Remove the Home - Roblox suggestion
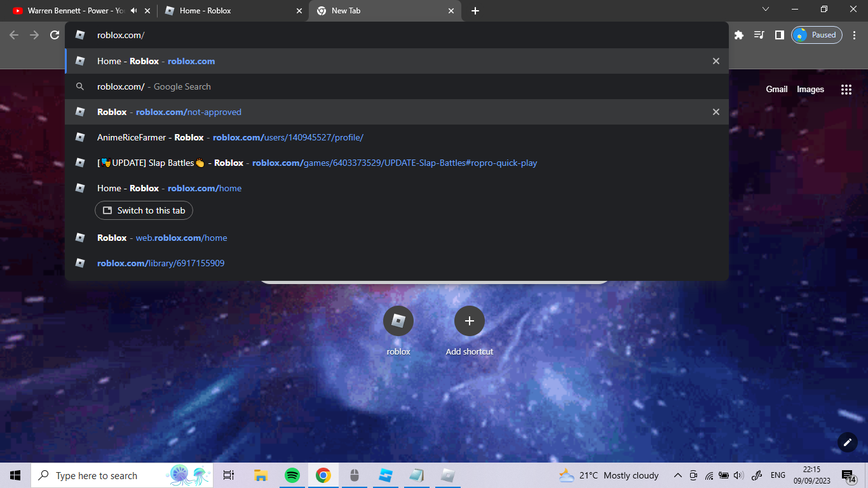Screen dimensions: 868x488 [716, 61]
